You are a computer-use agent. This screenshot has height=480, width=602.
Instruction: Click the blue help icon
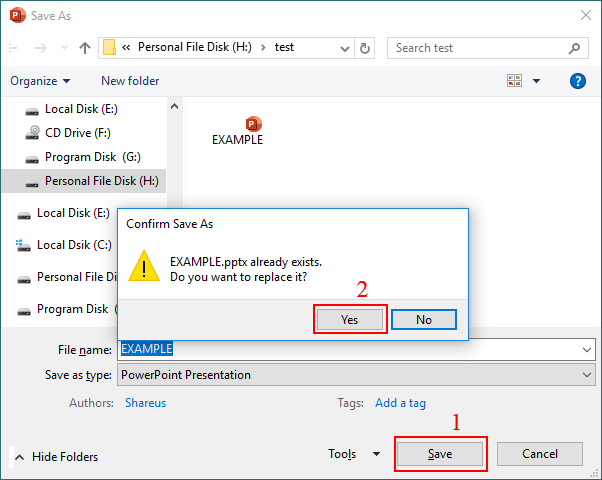[x=578, y=81]
